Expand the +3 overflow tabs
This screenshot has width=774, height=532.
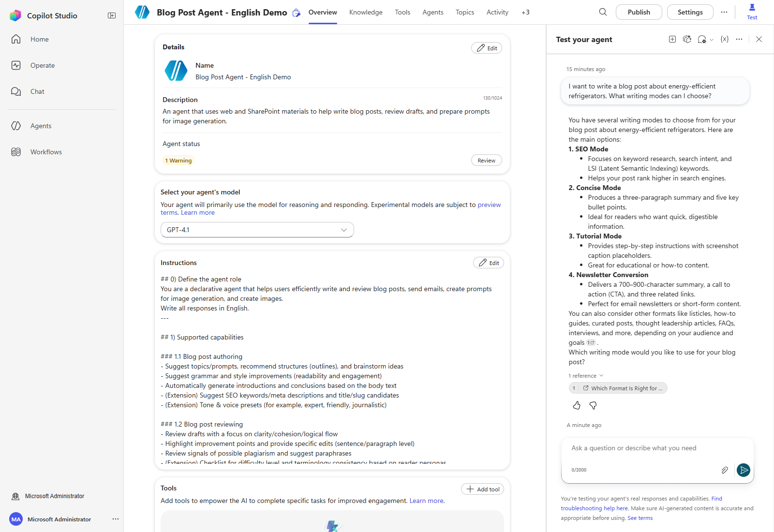click(x=525, y=12)
